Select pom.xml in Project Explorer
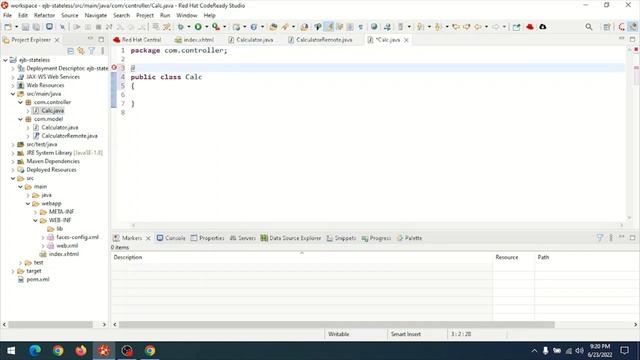The image size is (640, 360). [38, 280]
